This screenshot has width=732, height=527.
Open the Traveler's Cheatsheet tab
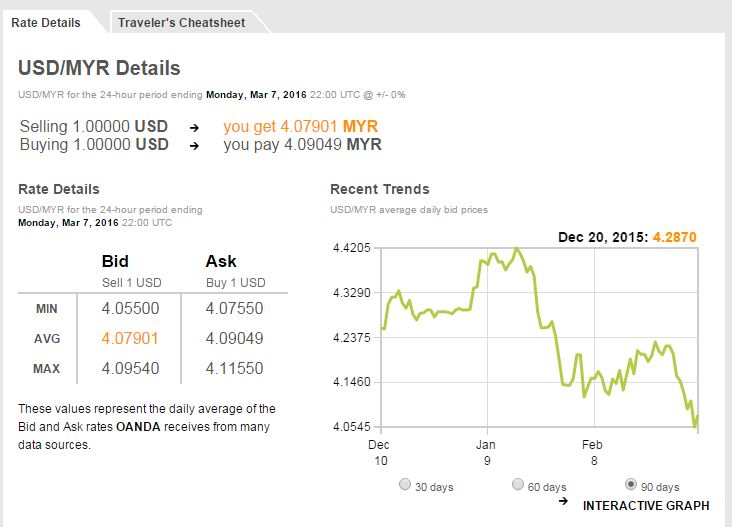point(181,22)
